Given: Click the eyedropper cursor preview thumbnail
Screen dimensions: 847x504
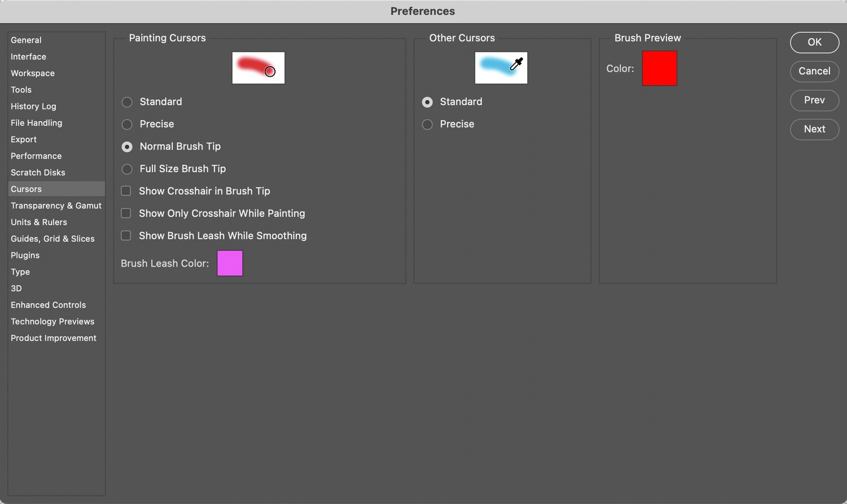Looking at the screenshot, I should (501, 68).
